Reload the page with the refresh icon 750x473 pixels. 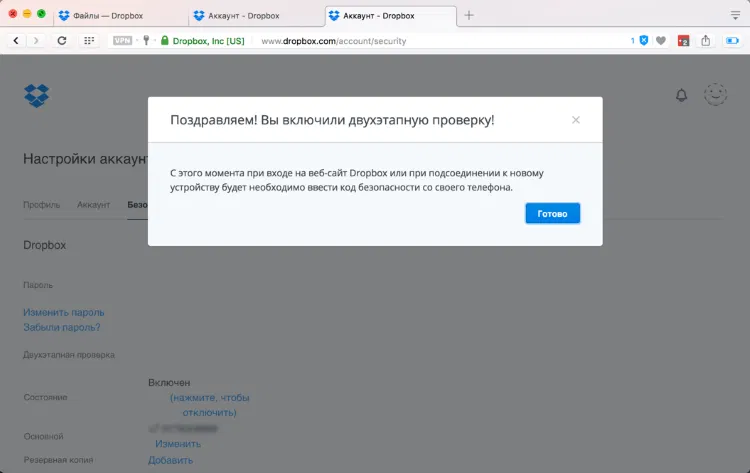62,41
